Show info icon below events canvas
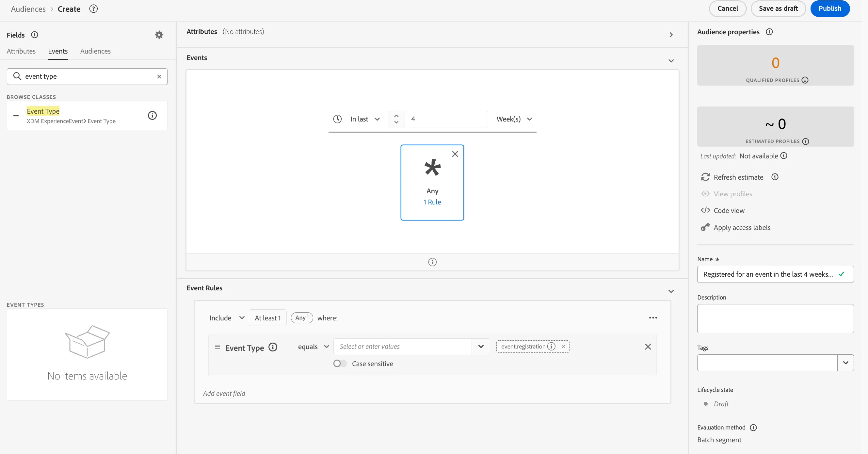The height and width of the screenshot is (454, 868). [x=432, y=262]
